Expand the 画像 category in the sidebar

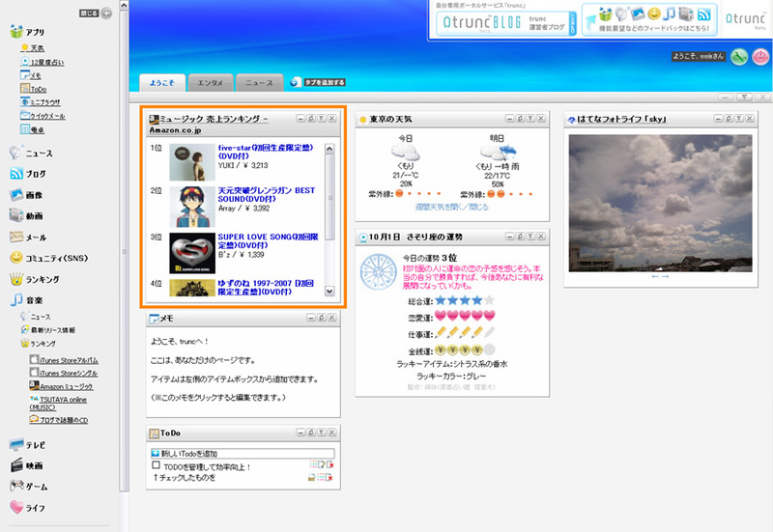(x=26, y=195)
